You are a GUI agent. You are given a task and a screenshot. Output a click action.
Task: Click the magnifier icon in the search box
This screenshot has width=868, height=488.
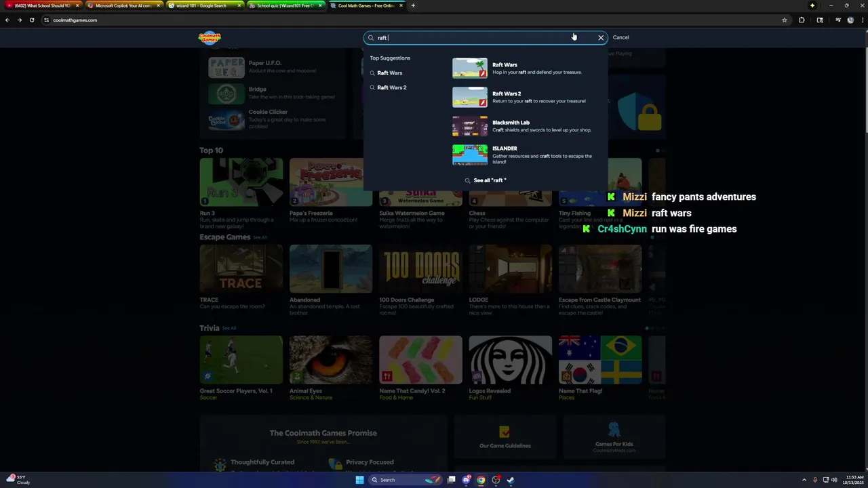pos(371,38)
